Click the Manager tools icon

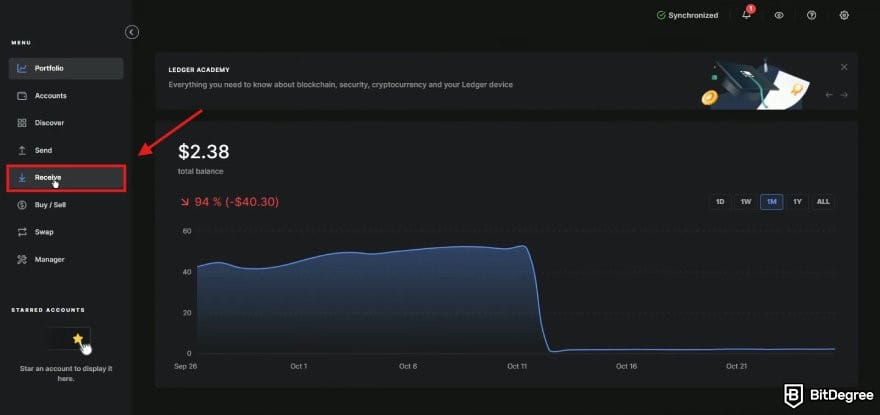coord(22,259)
